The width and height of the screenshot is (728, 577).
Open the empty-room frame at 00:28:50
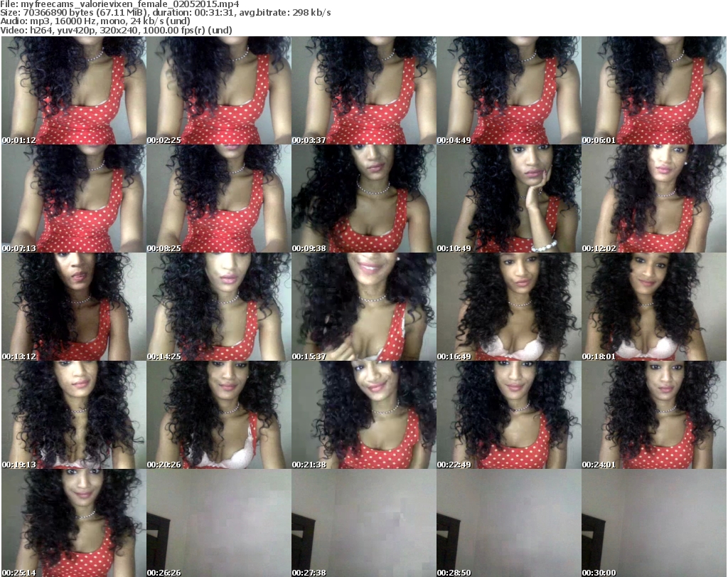point(509,523)
